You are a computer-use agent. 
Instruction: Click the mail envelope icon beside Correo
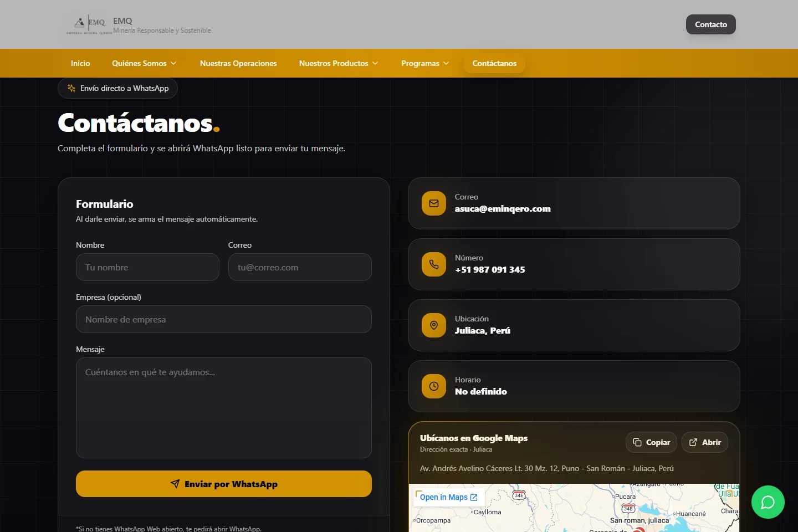(434, 203)
